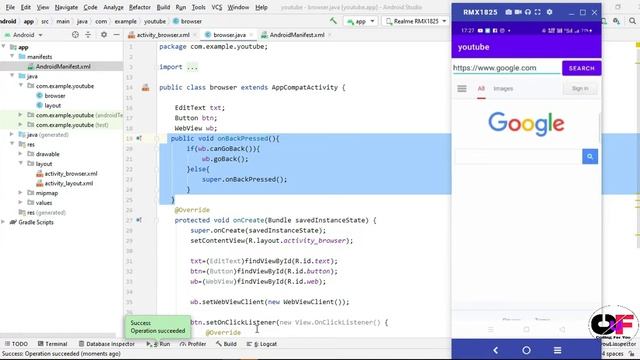Click the Select Opened File target icon

pos(75,35)
